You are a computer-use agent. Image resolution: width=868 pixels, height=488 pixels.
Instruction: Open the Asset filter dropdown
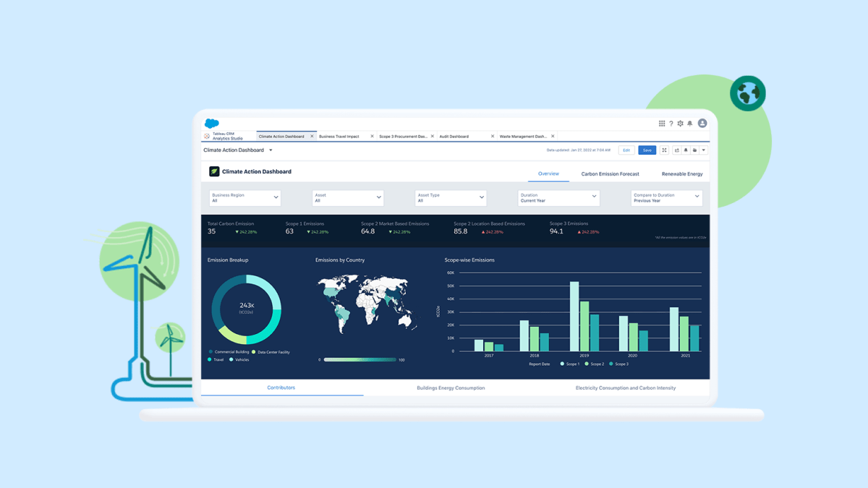click(x=348, y=197)
